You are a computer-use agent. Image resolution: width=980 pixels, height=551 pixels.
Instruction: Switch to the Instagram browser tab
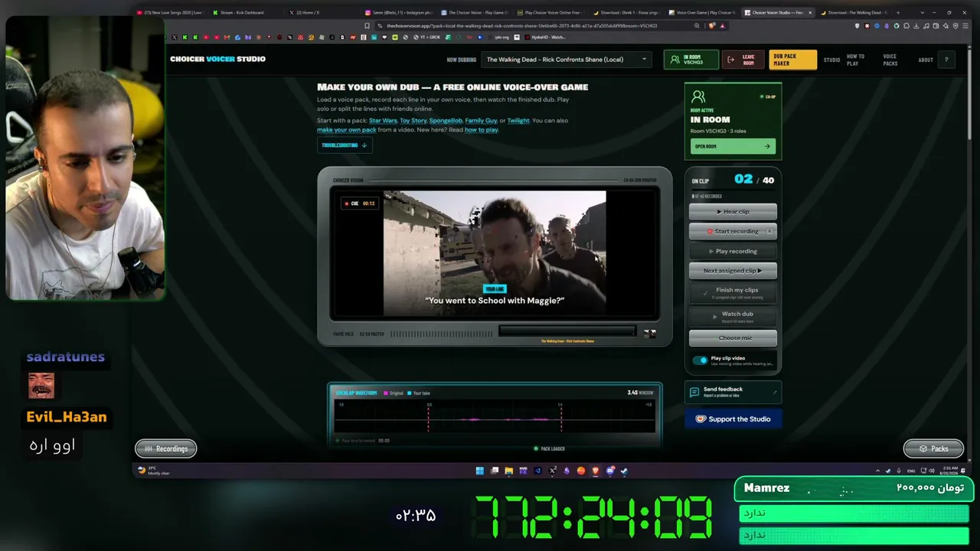tap(398, 12)
